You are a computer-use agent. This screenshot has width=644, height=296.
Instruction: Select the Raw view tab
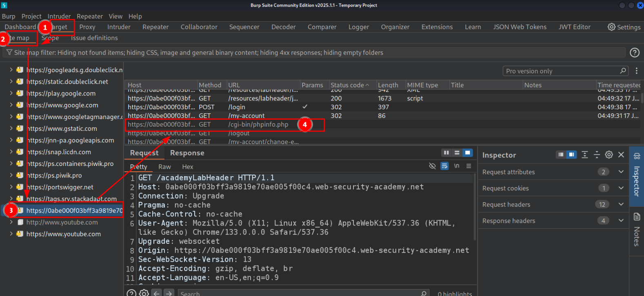[x=164, y=167]
